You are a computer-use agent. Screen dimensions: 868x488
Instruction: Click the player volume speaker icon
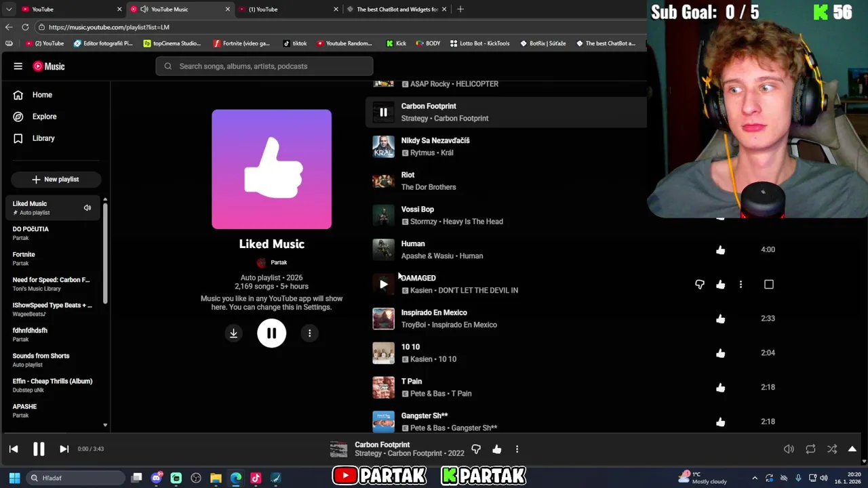point(789,449)
